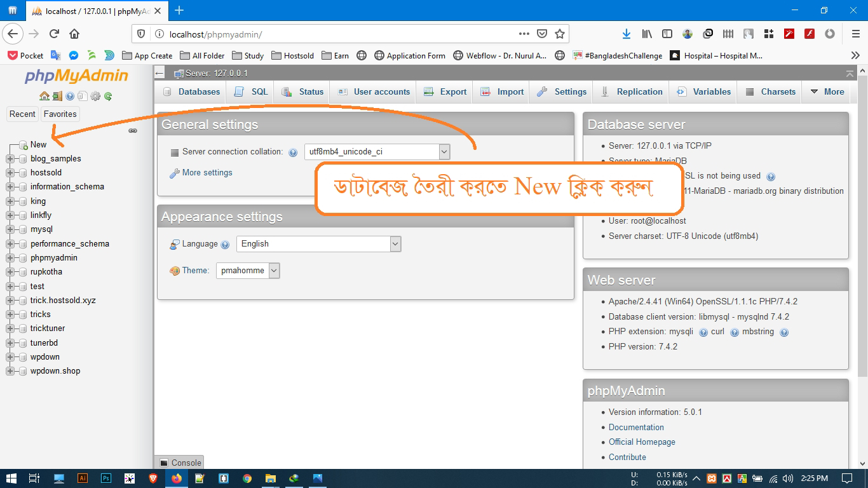This screenshot has height=488, width=868.
Task: Click the log out door icon
Action: pyautogui.click(x=57, y=97)
